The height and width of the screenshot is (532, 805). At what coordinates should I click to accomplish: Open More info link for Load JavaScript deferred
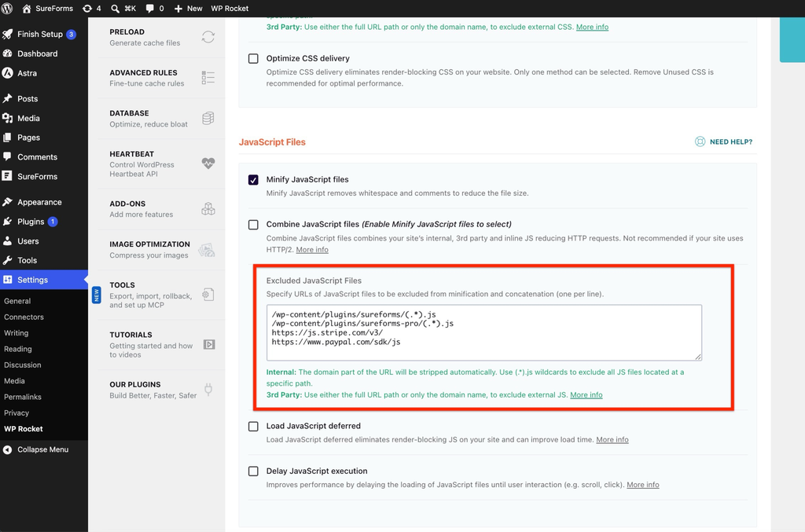[612, 439]
